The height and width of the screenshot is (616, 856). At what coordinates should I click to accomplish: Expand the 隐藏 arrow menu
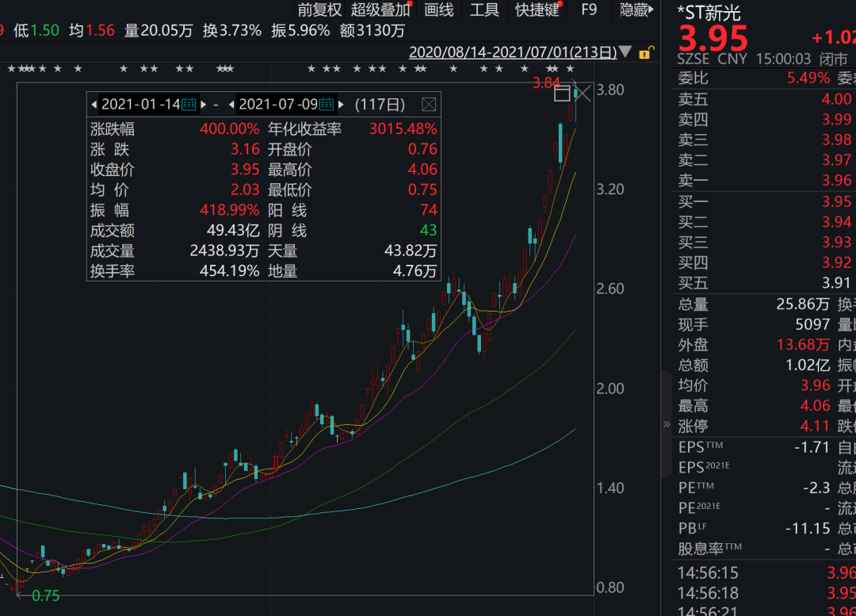click(x=650, y=11)
